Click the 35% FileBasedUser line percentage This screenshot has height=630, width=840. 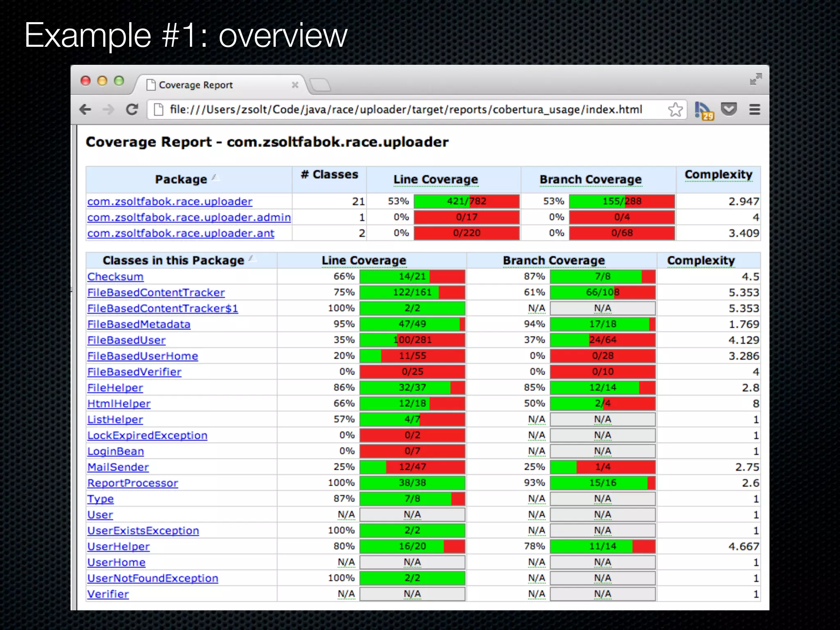click(344, 340)
